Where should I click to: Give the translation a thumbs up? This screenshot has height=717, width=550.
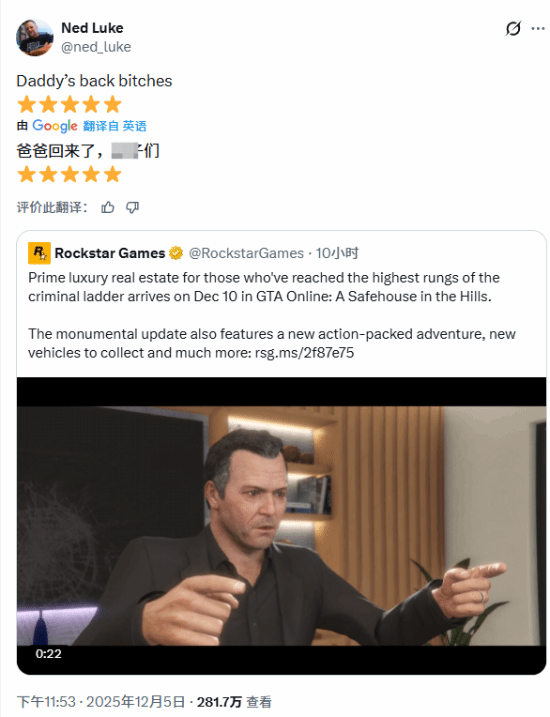[108, 208]
